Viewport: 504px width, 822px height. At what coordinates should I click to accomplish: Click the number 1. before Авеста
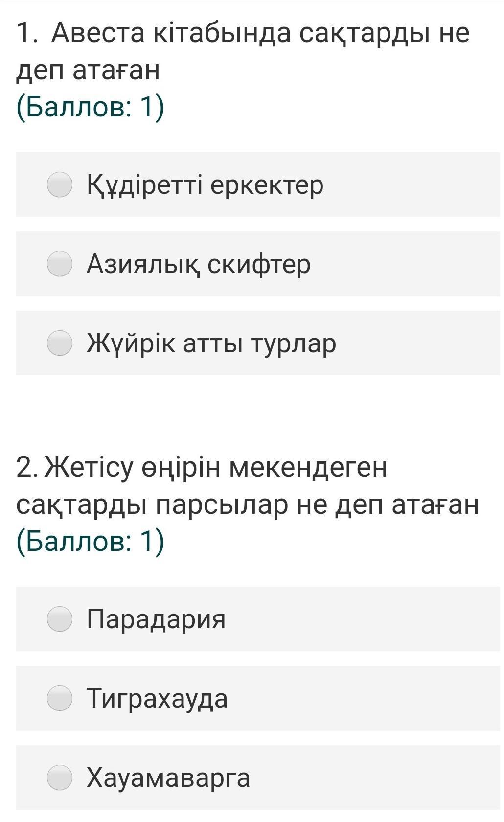27,33
